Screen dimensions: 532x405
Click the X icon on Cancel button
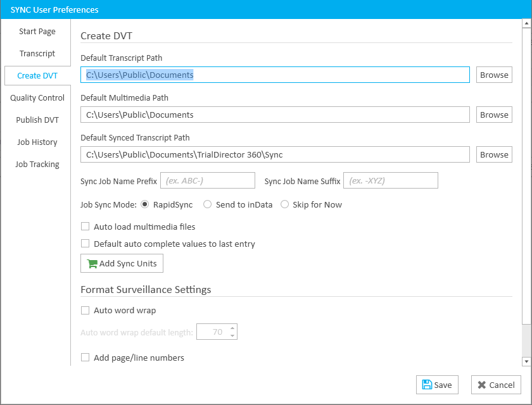(481, 385)
